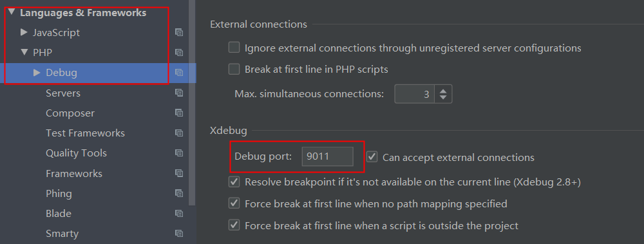This screenshot has width=644, height=244.
Task: Open the Servers settings page
Action: coord(63,93)
